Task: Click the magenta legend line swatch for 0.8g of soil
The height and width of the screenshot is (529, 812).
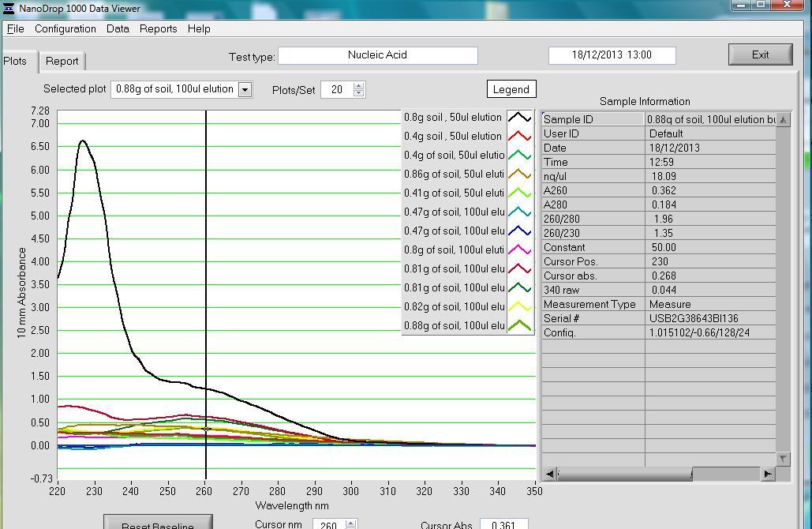Action: [519, 250]
